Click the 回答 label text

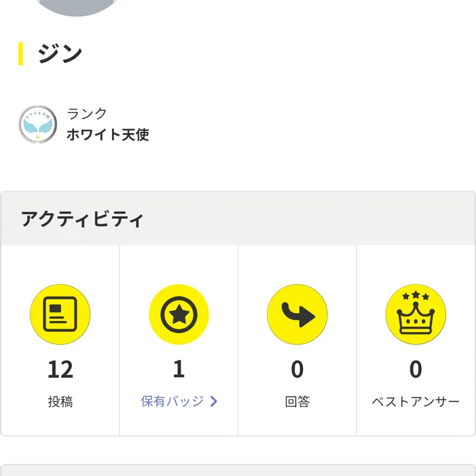point(297,401)
